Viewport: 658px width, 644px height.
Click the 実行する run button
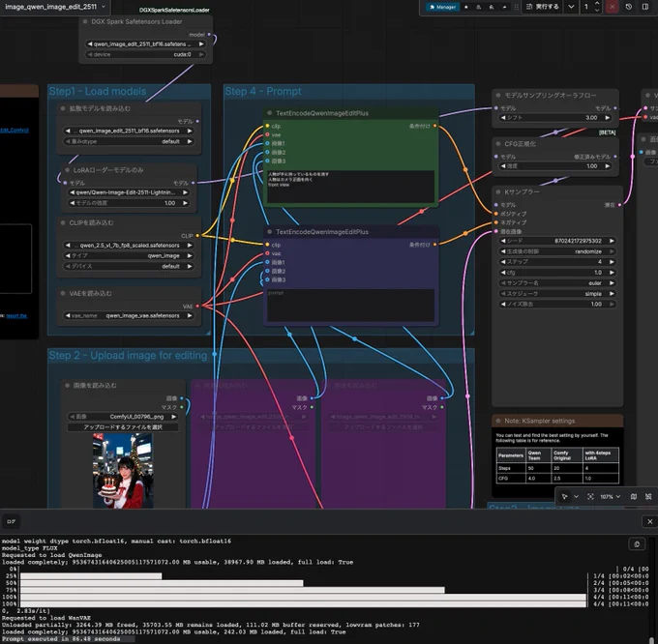pyautogui.click(x=543, y=7)
